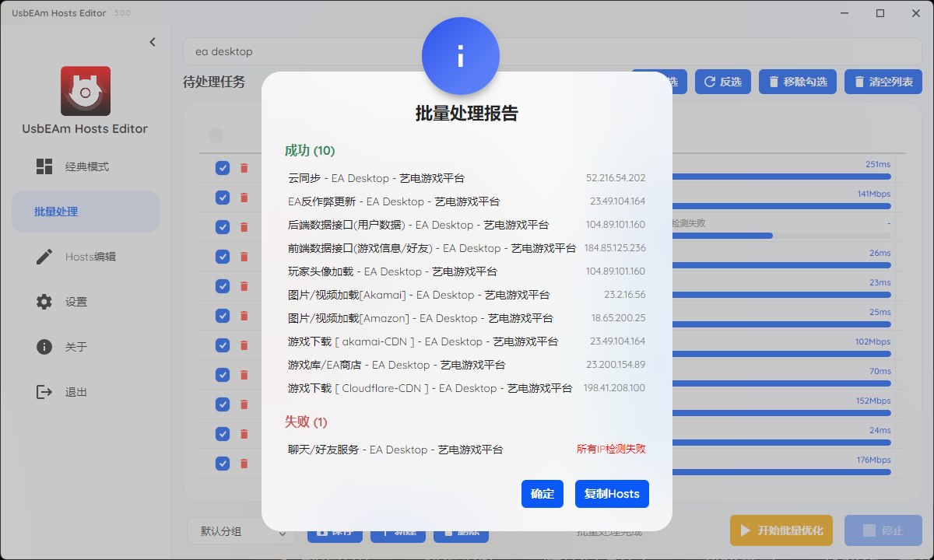934x560 pixels.
Task: Click the 清空列表 clear list button
Action: pyautogui.click(x=883, y=82)
